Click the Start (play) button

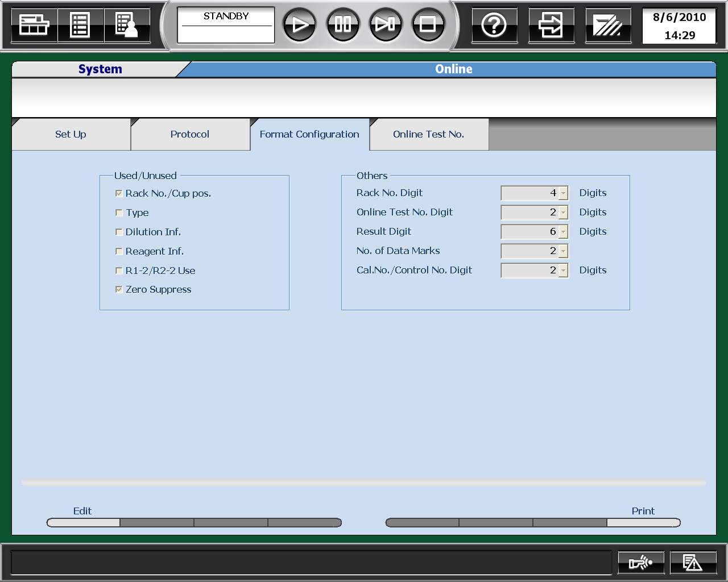299,24
